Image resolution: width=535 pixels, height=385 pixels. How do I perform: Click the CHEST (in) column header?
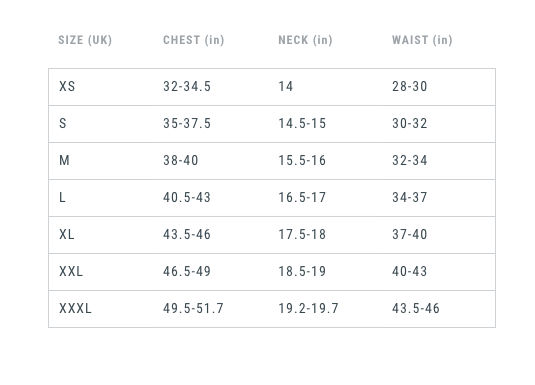[193, 40]
